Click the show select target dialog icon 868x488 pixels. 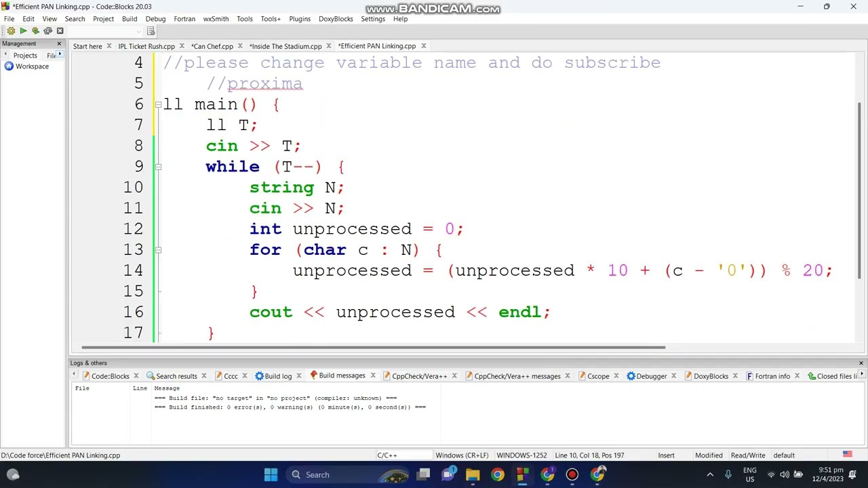(x=151, y=31)
